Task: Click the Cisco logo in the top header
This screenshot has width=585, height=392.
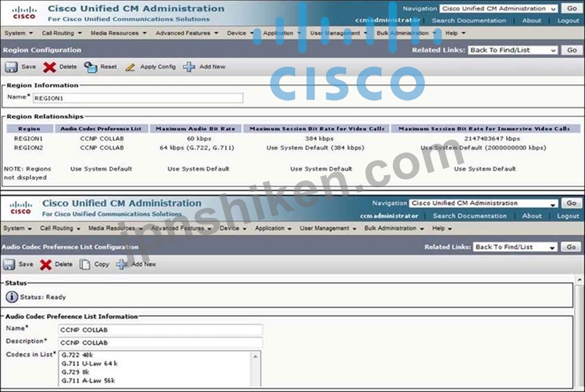Action: click(x=24, y=13)
